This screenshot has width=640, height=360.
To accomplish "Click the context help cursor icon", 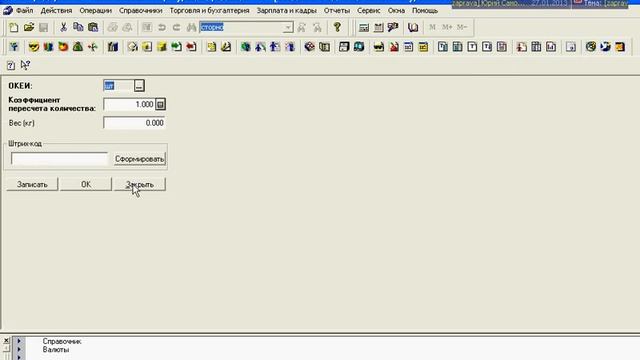I will coord(25,65).
